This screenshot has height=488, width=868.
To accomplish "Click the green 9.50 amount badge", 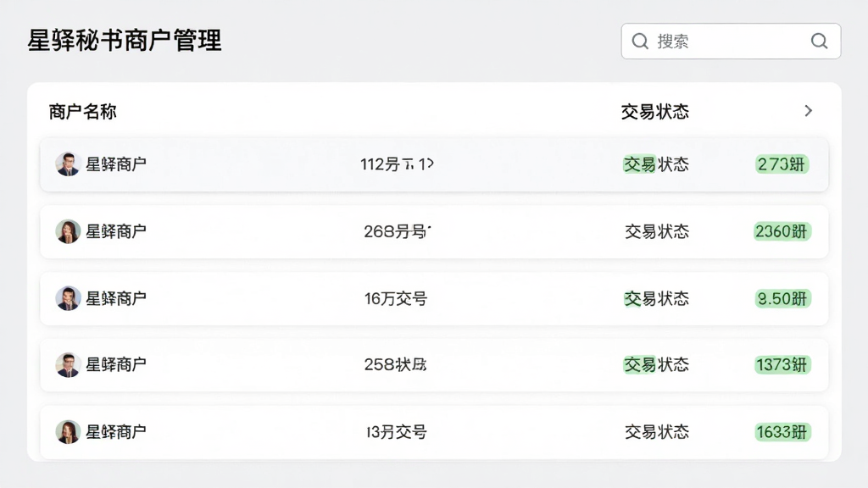I will pos(782,299).
